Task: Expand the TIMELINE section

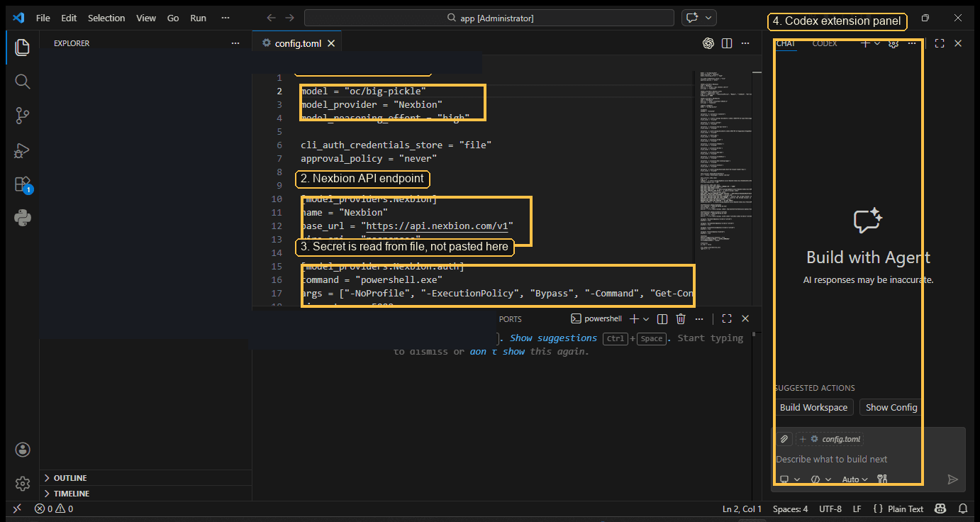Action: (146, 494)
